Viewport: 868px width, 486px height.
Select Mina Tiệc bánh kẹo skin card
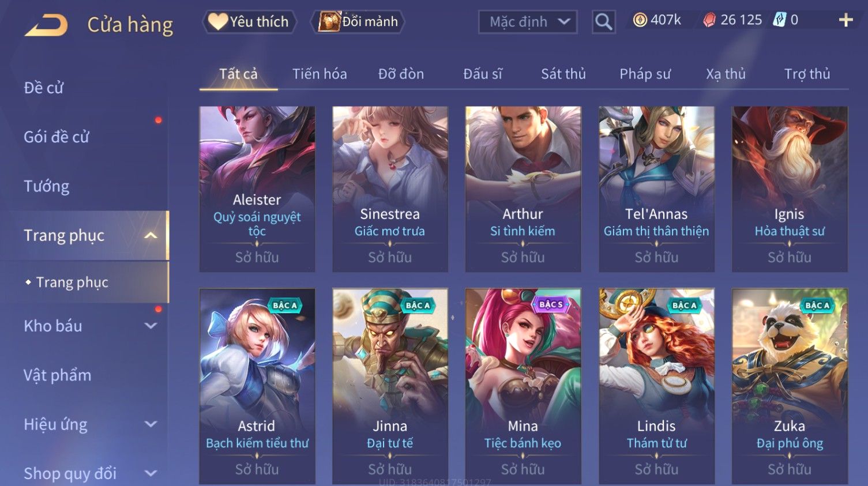523,386
